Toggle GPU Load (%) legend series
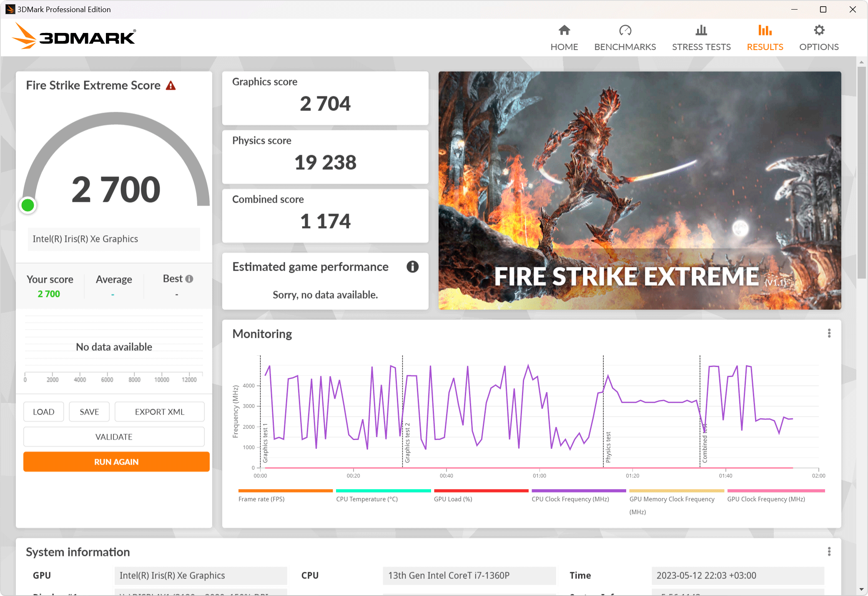Screen dimensions: 868x596 point(453,499)
